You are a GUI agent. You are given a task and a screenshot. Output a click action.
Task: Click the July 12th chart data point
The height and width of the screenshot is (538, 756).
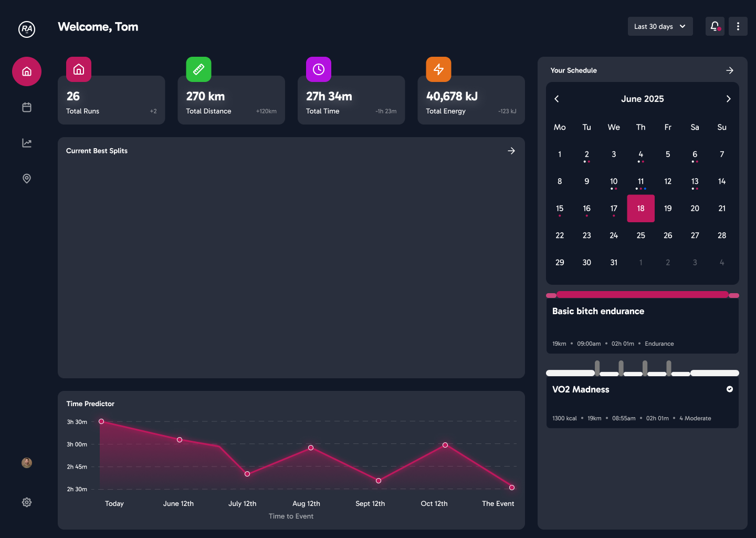point(247,474)
